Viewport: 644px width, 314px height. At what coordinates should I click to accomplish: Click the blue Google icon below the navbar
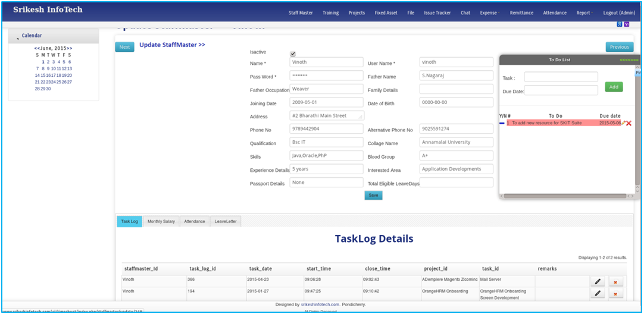tap(620, 24)
